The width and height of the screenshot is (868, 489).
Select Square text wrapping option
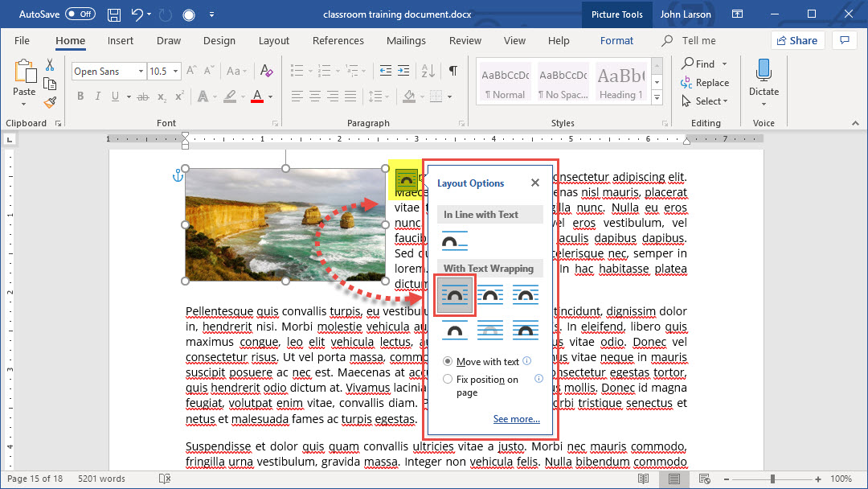(456, 295)
